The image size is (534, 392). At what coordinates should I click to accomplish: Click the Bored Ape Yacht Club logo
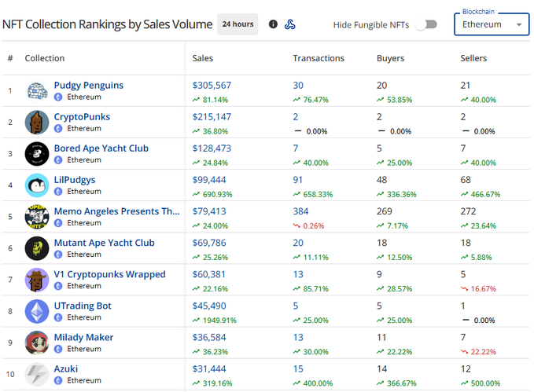point(37,154)
